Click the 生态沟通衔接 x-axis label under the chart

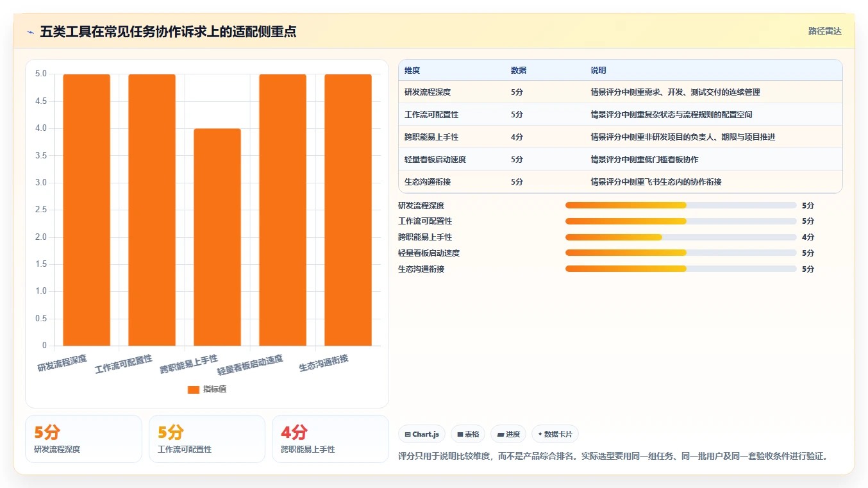click(x=324, y=363)
